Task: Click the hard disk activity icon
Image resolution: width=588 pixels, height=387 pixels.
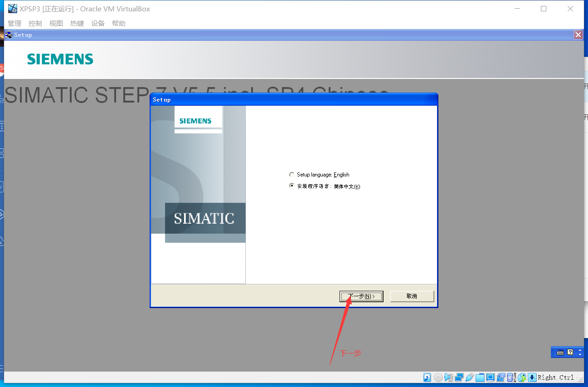Action: pos(427,377)
